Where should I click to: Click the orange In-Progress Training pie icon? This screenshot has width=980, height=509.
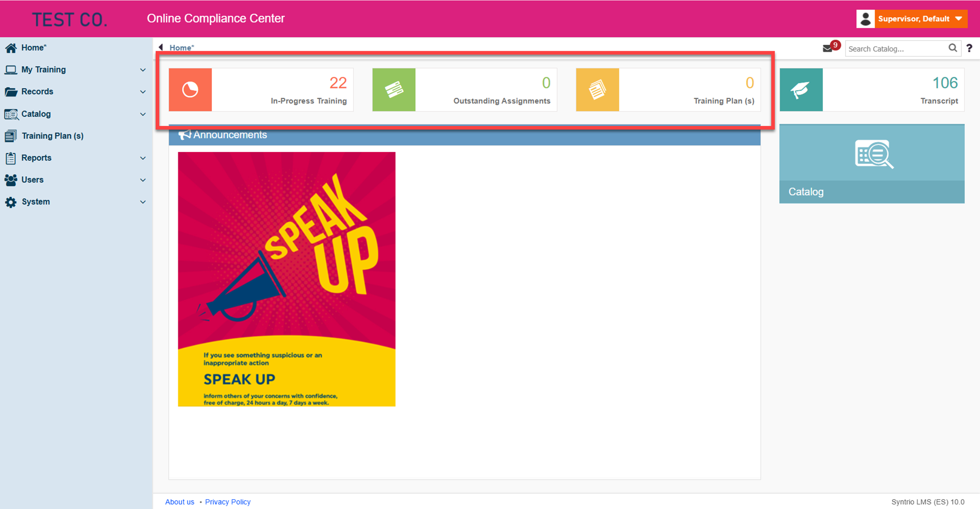[x=190, y=90]
